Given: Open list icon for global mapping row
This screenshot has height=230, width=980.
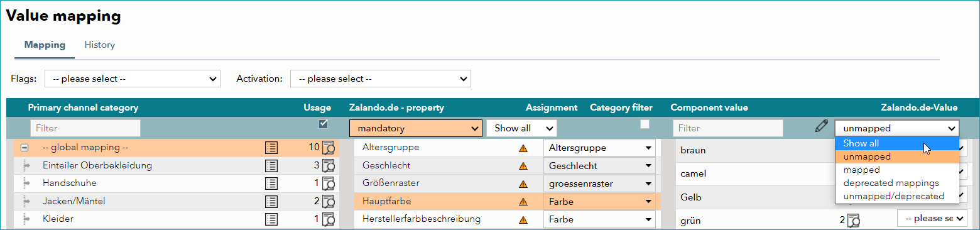Looking at the screenshot, I should click(271, 148).
